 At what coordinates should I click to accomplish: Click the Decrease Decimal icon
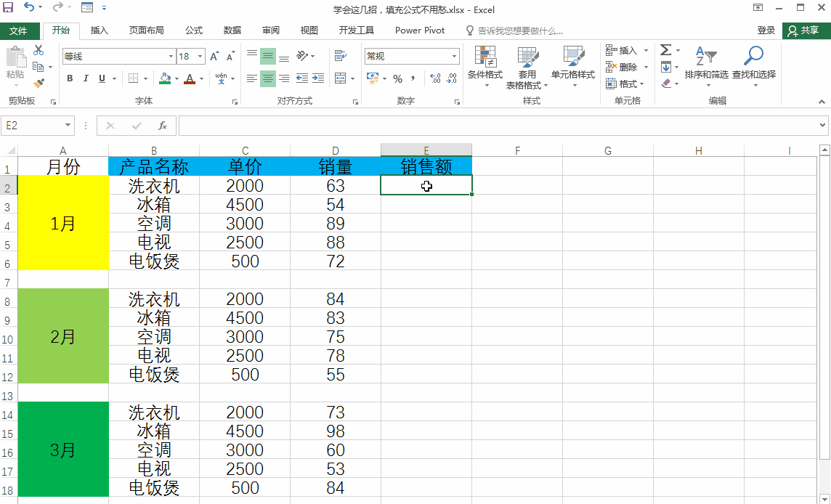452,78
